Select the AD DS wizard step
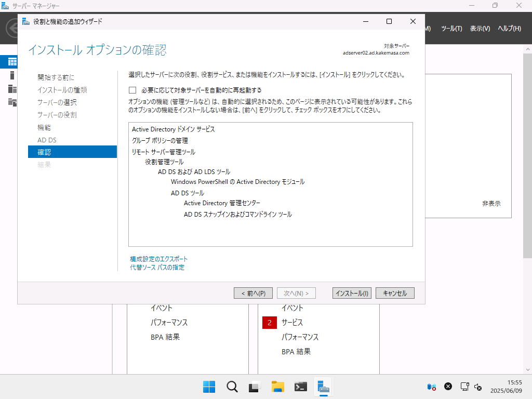 click(47, 140)
